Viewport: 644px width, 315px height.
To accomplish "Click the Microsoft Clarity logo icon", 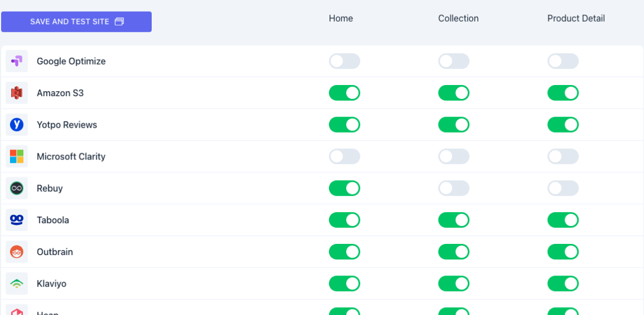I will coord(17,157).
